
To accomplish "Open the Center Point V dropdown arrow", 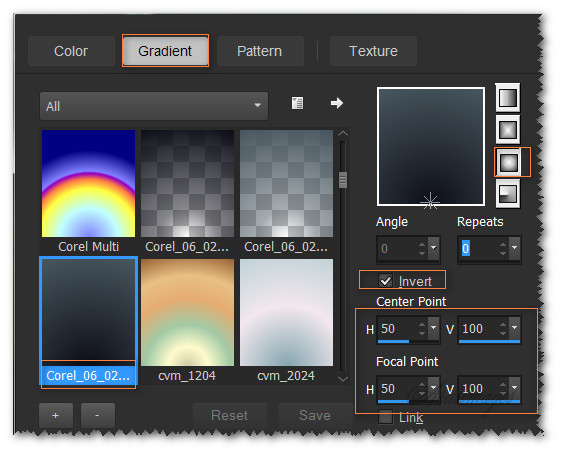I will point(515,328).
